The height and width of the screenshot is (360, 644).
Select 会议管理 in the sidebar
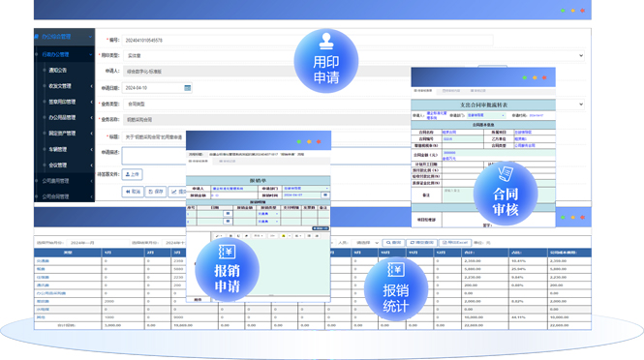click(57, 165)
